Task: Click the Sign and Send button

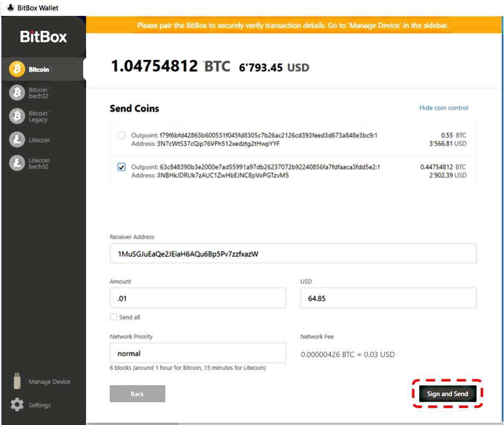Action: [447, 394]
